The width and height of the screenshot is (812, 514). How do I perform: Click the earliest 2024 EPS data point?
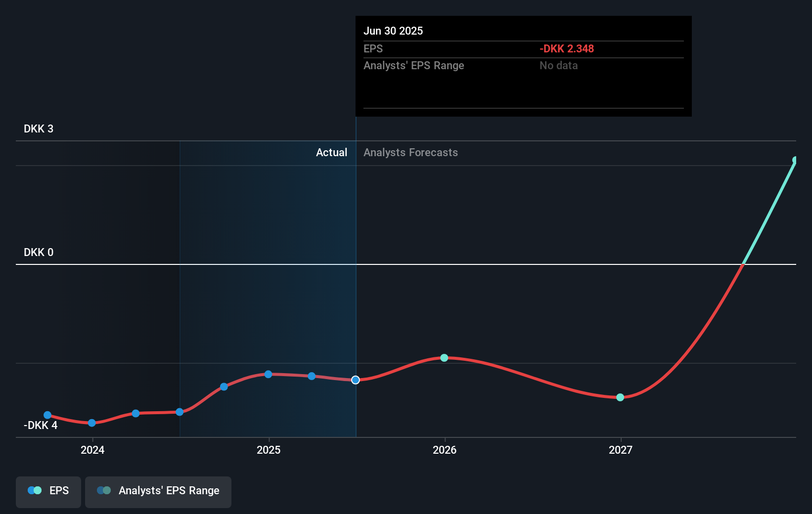coord(47,415)
